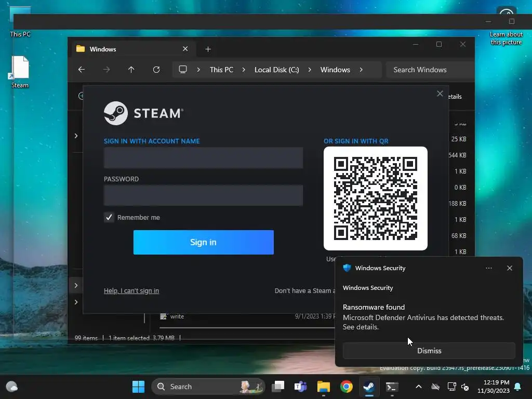
Task: Go forward in File Explorer
Action: pos(107,70)
